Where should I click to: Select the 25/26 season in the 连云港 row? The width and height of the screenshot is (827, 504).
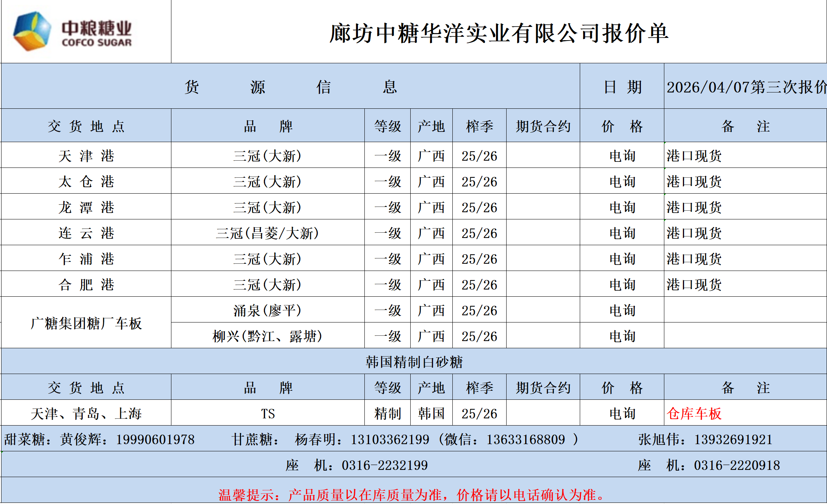479,233
